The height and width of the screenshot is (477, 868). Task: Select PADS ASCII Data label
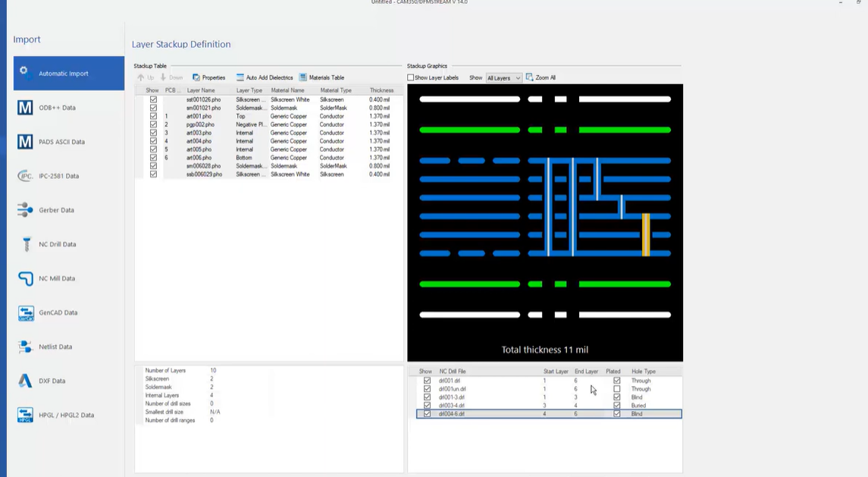[x=61, y=142]
